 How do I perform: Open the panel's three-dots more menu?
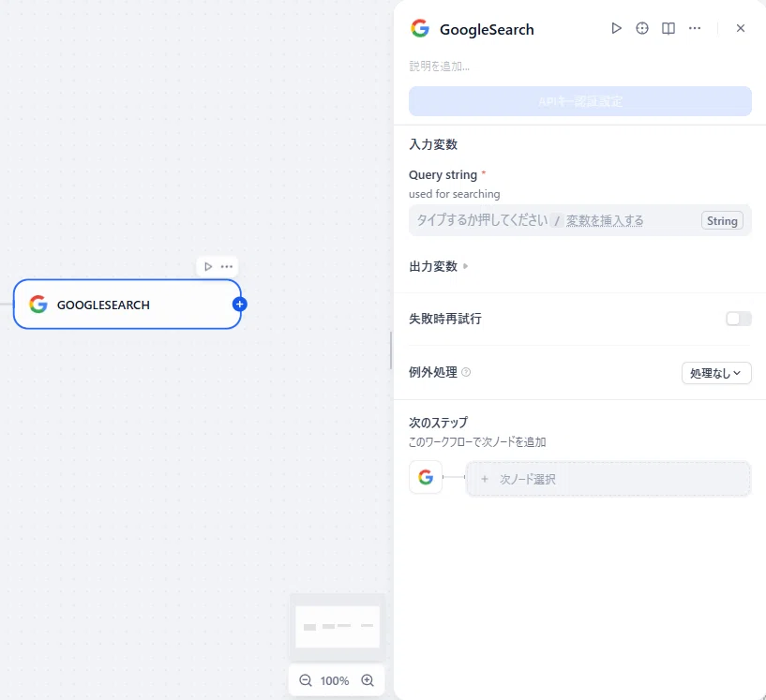(695, 28)
